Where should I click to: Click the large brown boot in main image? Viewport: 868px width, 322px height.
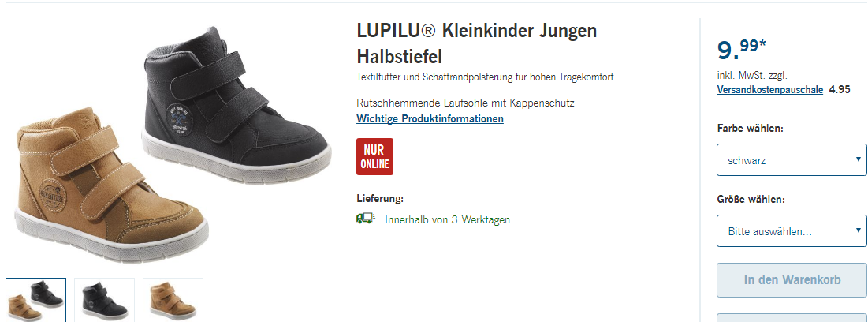pos(105,185)
